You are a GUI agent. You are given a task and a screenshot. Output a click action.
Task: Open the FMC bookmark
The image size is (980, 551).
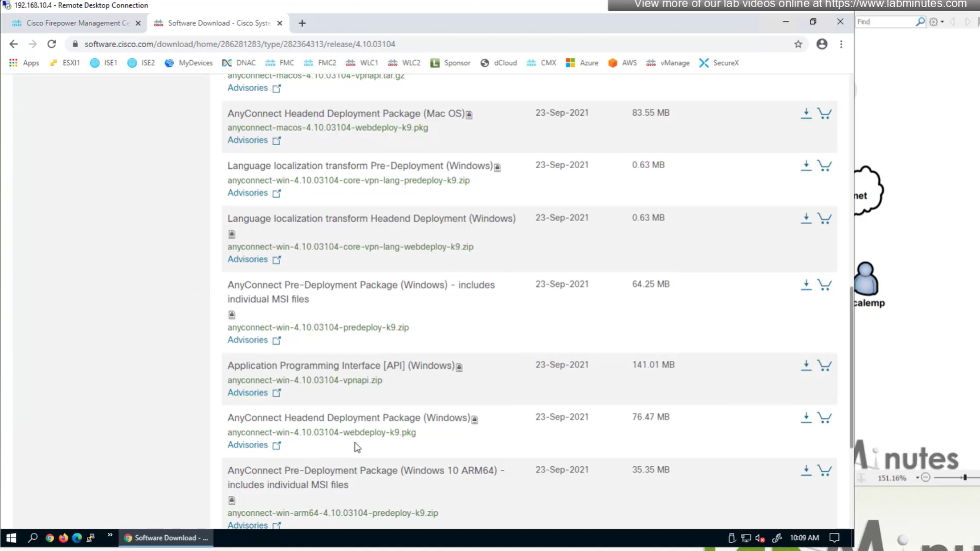(280, 63)
